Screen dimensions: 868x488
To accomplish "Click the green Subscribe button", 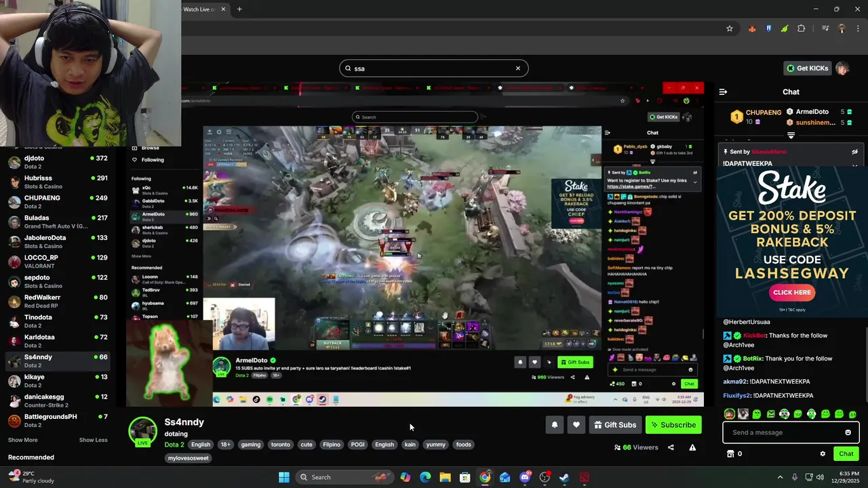I will (673, 425).
